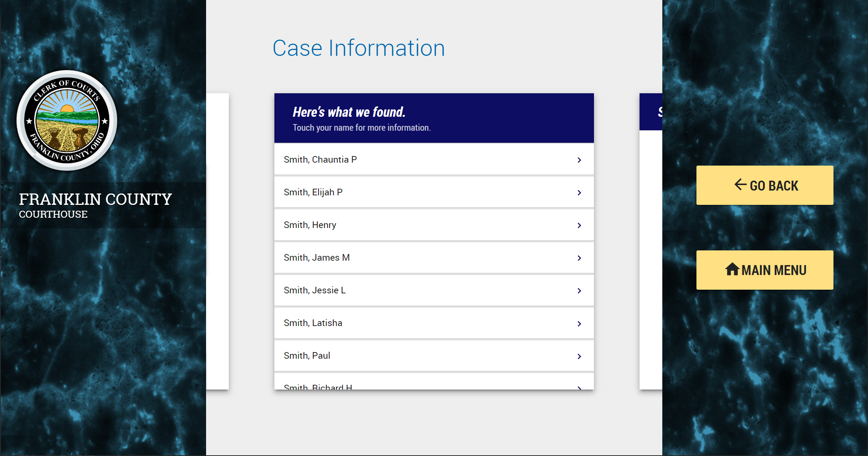The width and height of the screenshot is (868, 456).
Task: Select the name Smith, Henry
Action: [x=310, y=225]
